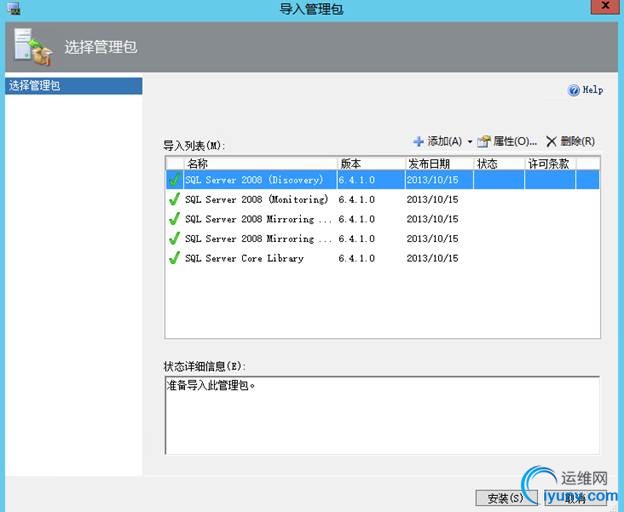Click the Help link text
Viewport: 624px width, 512px height.
593,90
